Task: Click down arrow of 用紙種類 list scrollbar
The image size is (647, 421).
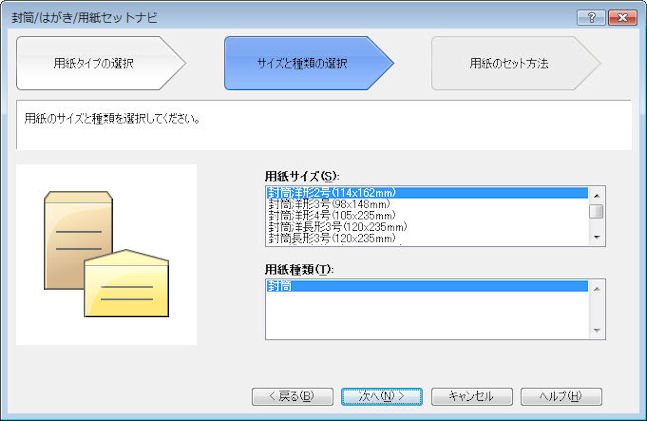Action: pyautogui.click(x=596, y=331)
